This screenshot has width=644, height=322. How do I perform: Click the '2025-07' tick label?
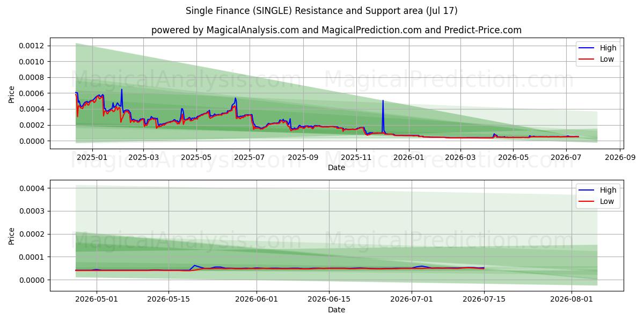250,158
